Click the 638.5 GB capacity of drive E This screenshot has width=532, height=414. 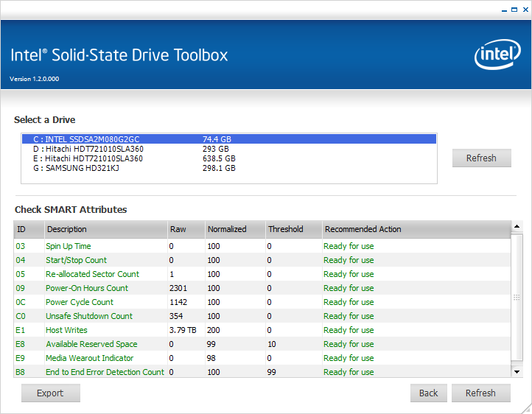pyautogui.click(x=219, y=158)
